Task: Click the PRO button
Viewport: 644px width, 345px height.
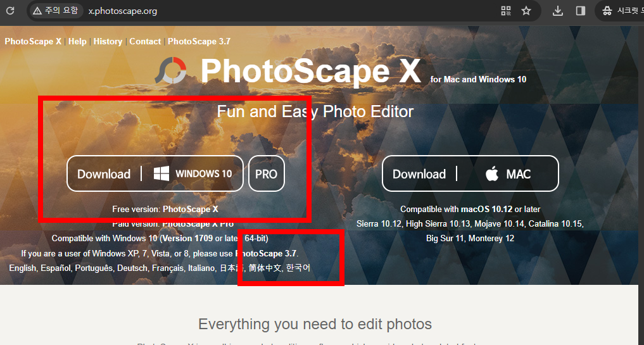Action: tap(266, 173)
